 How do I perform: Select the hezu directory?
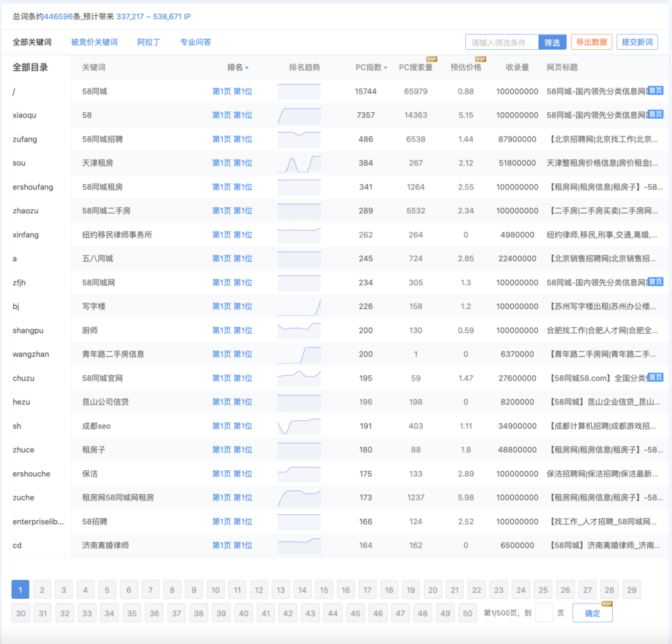[22, 401]
